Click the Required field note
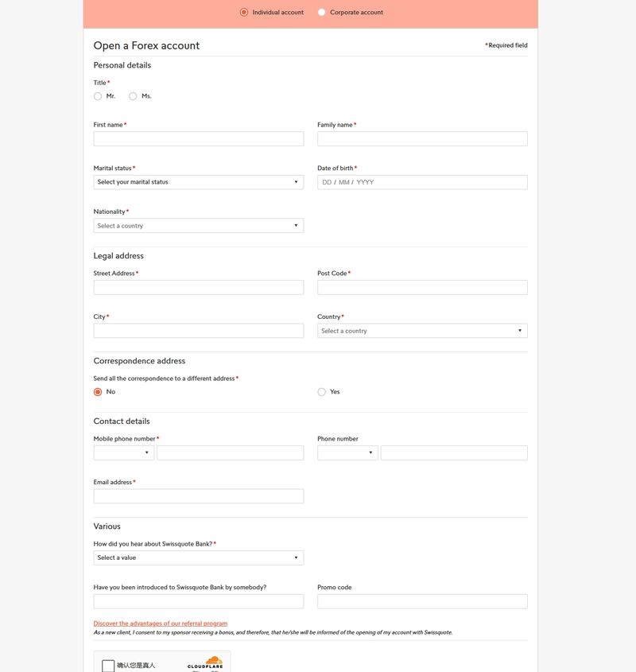Image resolution: width=636 pixels, height=672 pixels. click(x=506, y=45)
